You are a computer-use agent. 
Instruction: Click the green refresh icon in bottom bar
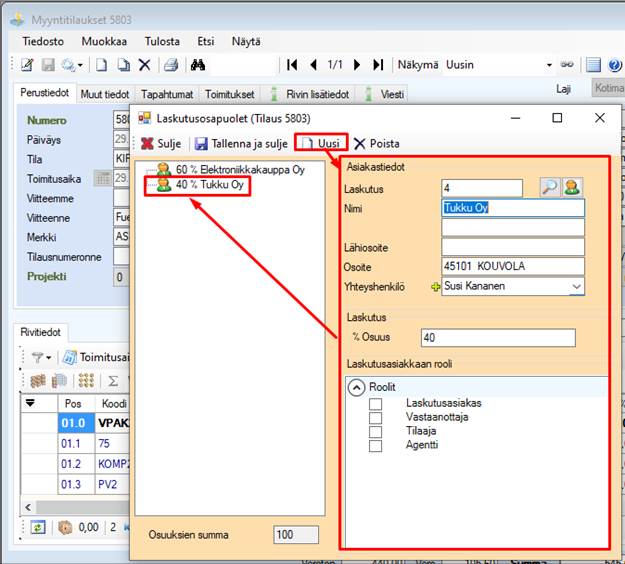pos(37,527)
